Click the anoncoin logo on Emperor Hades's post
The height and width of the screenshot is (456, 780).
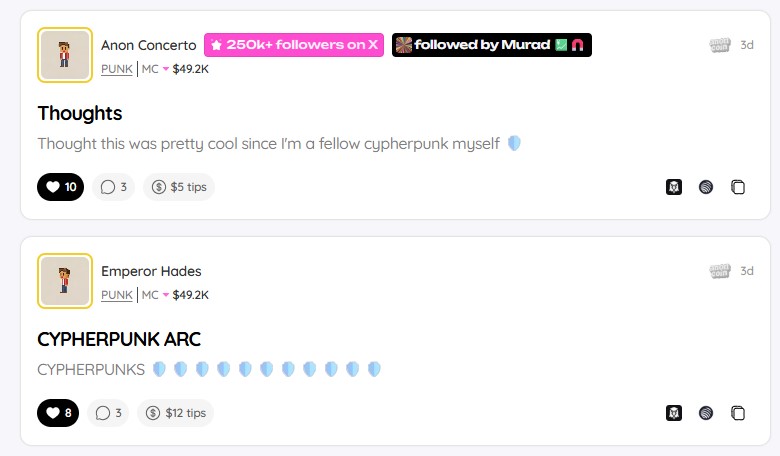click(720, 271)
